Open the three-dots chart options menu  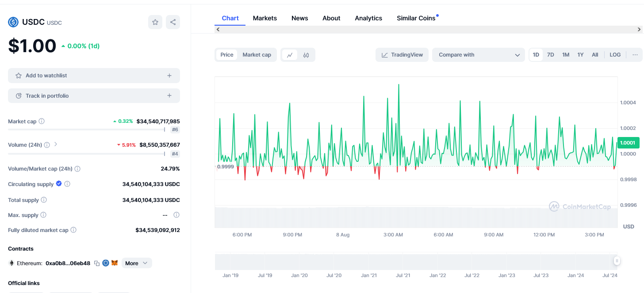pos(635,55)
